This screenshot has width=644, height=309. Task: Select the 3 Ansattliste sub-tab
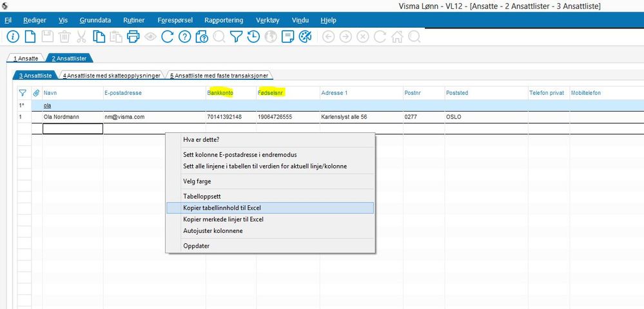click(35, 75)
